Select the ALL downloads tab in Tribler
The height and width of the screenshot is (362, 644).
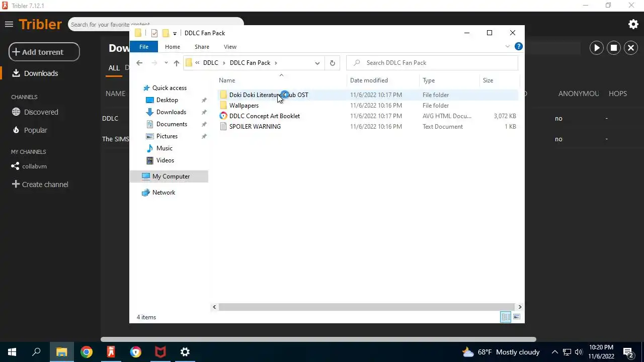(x=114, y=68)
